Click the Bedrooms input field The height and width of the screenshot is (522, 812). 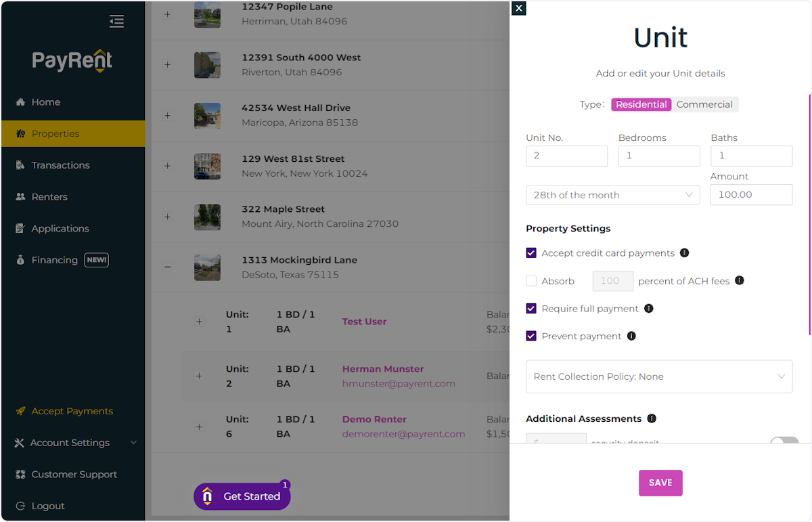pyautogui.click(x=659, y=156)
